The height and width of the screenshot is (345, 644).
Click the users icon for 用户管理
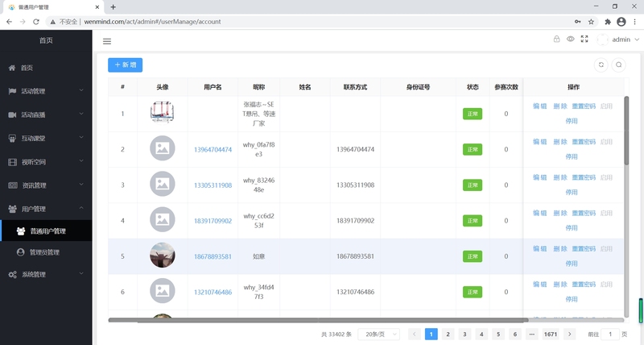[12, 209]
